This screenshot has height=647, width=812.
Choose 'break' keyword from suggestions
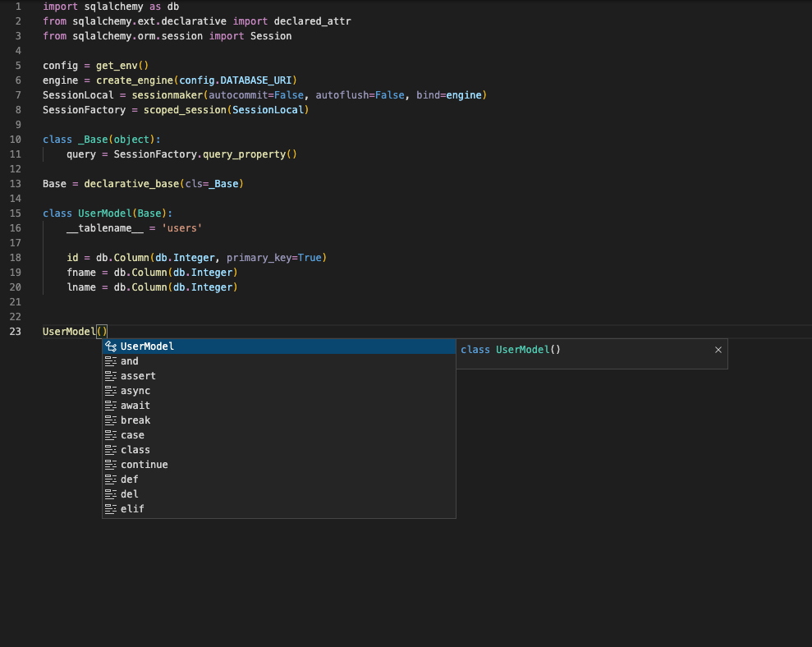tap(278, 420)
